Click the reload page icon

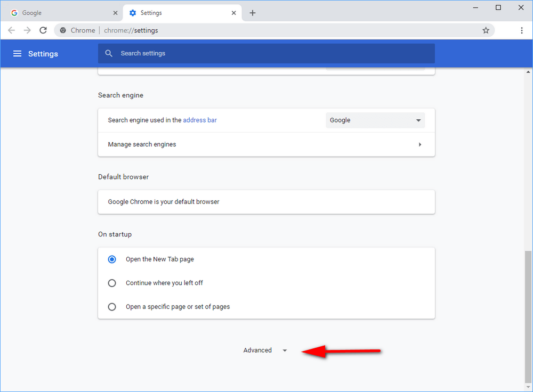pyautogui.click(x=43, y=30)
